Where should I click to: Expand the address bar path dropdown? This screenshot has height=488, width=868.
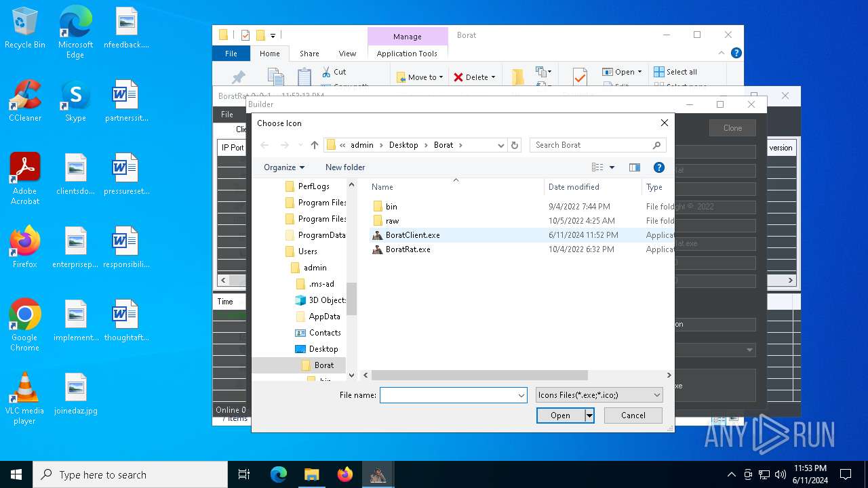pyautogui.click(x=501, y=145)
